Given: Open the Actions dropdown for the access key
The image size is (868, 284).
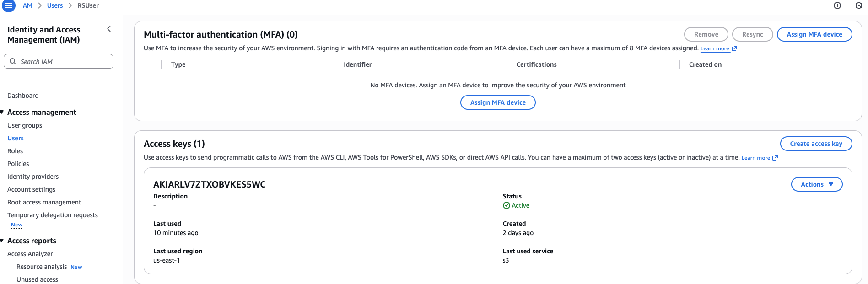Looking at the screenshot, I should [816, 184].
